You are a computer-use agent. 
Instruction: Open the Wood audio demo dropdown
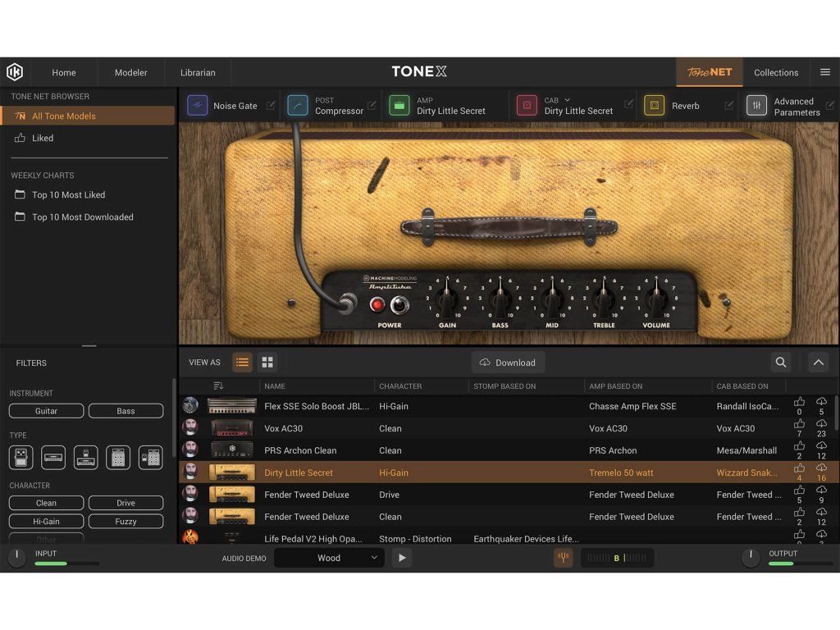click(329, 558)
